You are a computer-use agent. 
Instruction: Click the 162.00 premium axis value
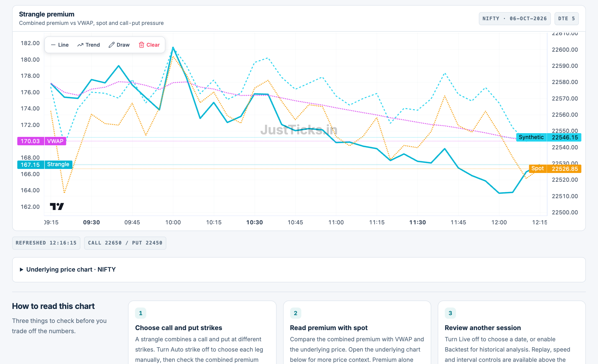click(x=30, y=207)
